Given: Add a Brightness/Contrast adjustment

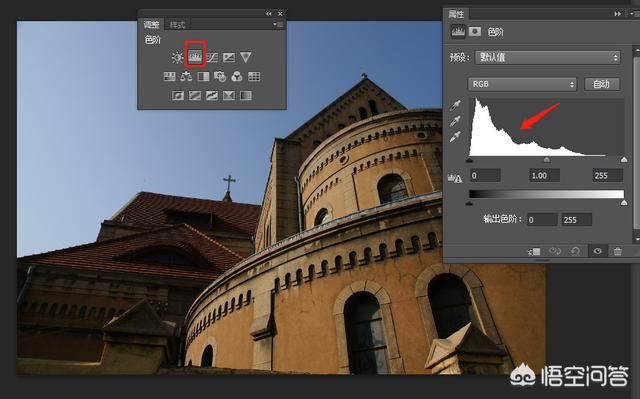Looking at the screenshot, I should click(177, 58).
